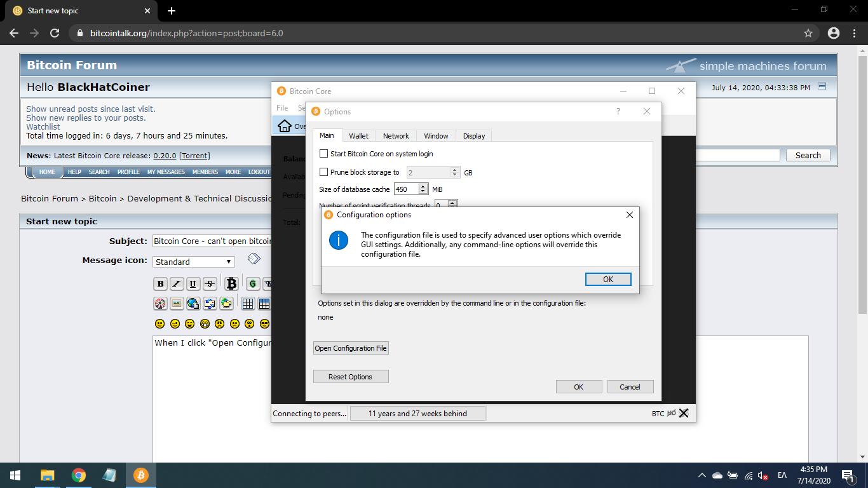
Task: Adjust script verification threads spinner
Action: [x=452, y=204]
